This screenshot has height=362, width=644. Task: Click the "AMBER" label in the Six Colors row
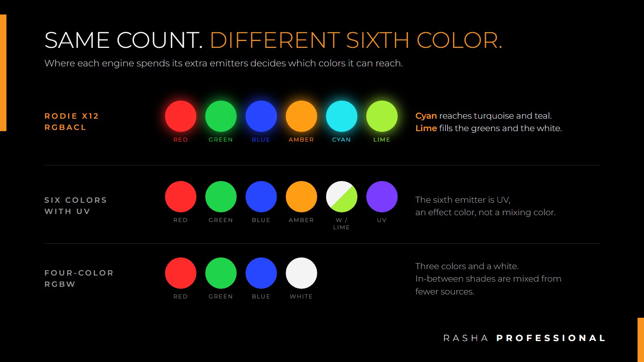point(301,220)
